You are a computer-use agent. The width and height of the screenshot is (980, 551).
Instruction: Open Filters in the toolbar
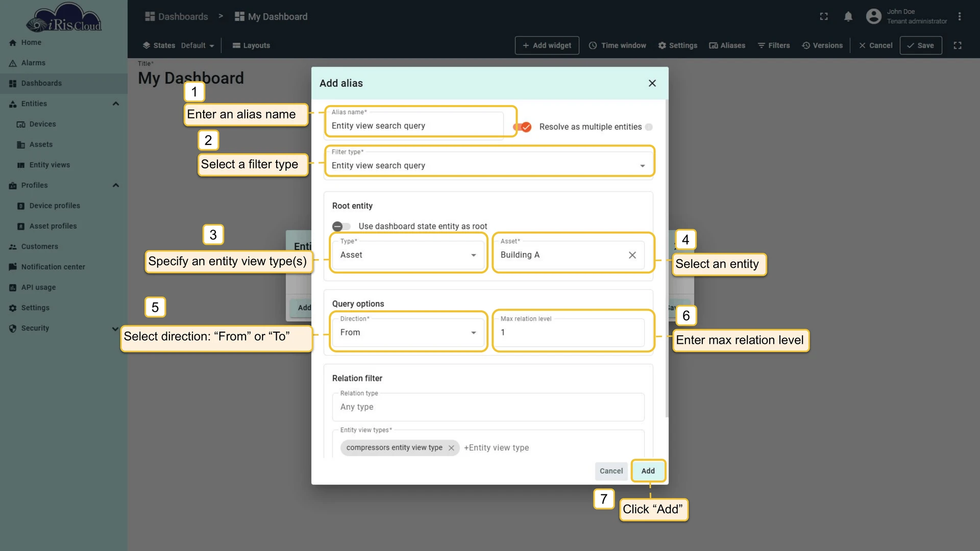[773, 45]
